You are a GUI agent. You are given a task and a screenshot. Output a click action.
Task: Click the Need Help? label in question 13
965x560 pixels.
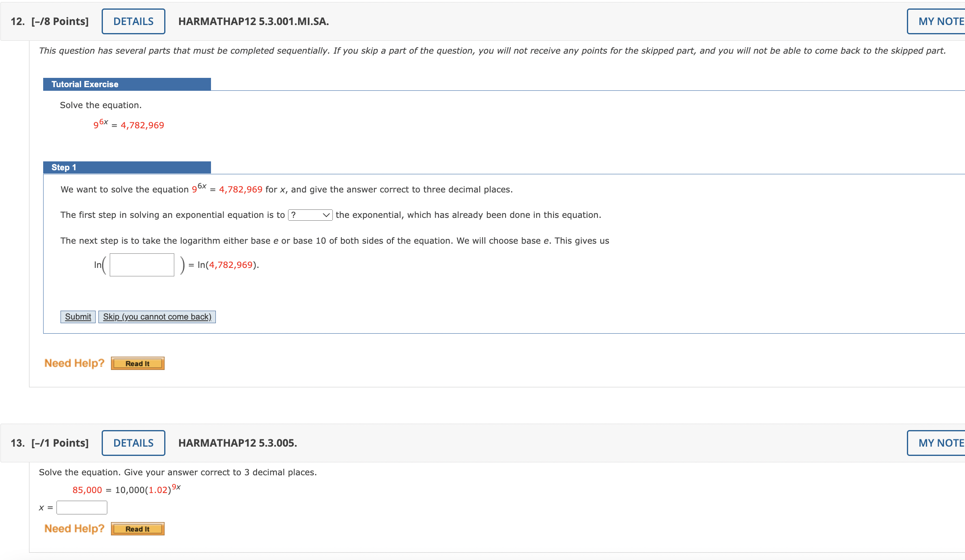click(x=74, y=529)
